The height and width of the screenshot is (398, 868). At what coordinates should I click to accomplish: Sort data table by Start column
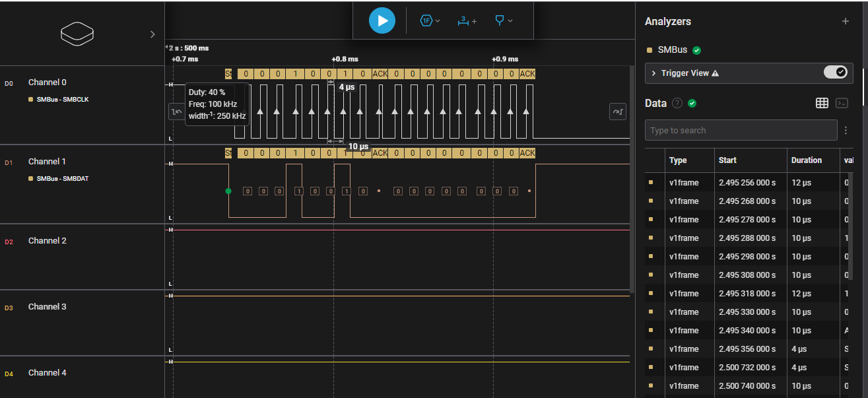[x=750, y=160]
